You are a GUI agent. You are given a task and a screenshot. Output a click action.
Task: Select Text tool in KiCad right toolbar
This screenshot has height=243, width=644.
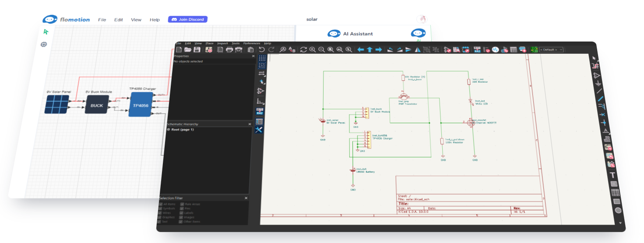coord(612,175)
